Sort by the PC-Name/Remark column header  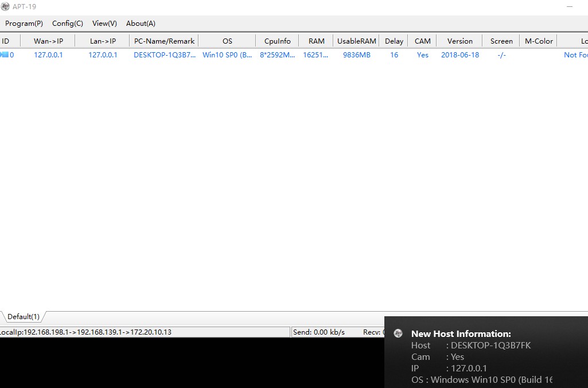pyautogui.click(x=164, y=41)
